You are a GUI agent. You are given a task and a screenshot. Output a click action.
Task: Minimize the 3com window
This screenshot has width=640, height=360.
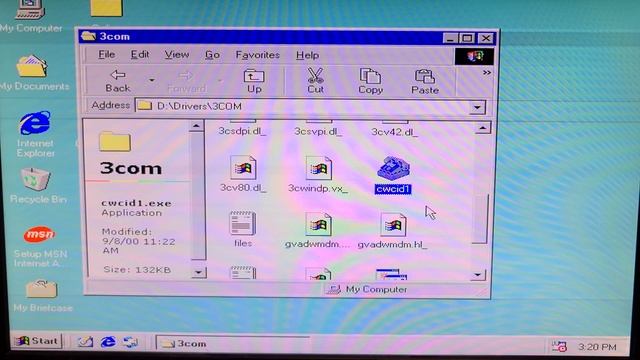click(x=450, y=38)
